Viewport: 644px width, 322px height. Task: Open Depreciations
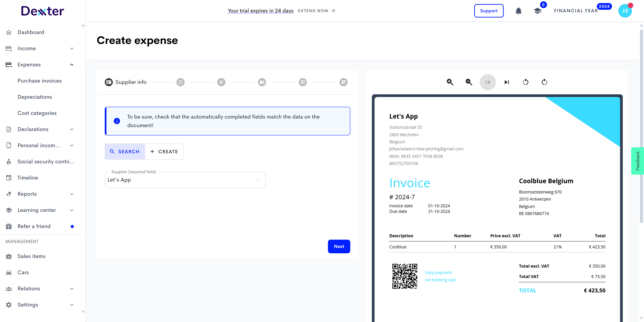35,97
